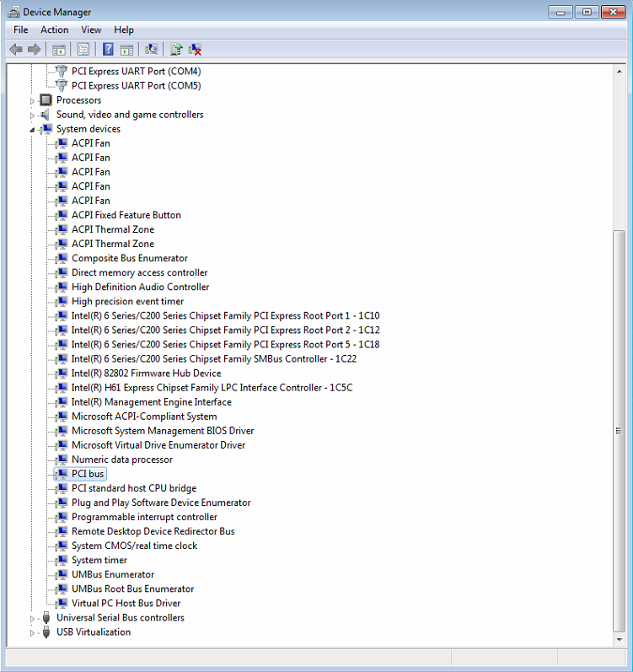This screenshot has height=672, width=633.
Task: Expand the Processors category
Action: tap(33, 100)
